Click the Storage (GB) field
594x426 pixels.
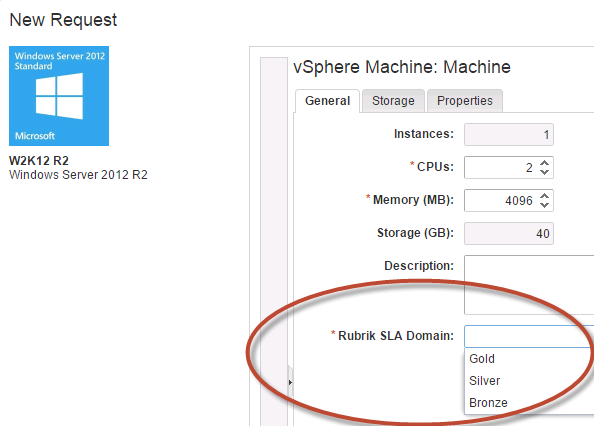(509, 233)
